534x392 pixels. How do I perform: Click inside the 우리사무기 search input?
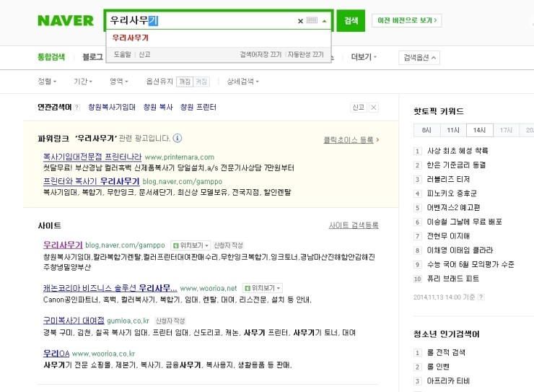click(201, 21)
